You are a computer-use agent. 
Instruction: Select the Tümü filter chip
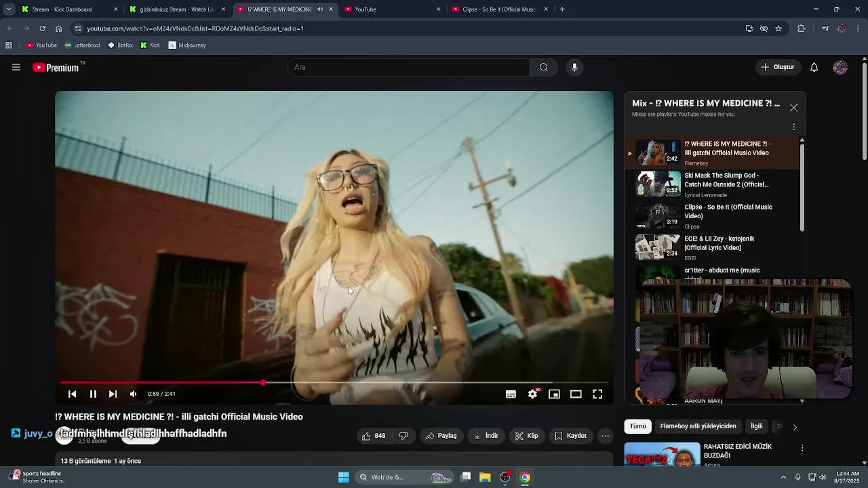pyautogui.click(x=637, y=426)
